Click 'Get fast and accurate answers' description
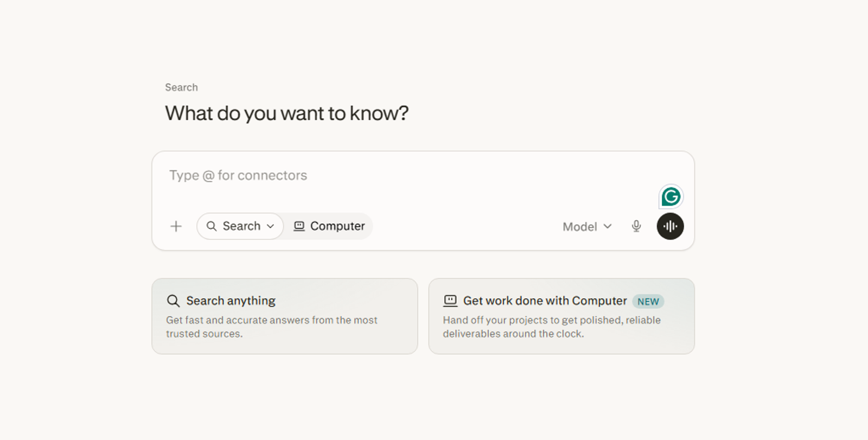Viewport: 868px width, 440px height. [x=272, y=327]
